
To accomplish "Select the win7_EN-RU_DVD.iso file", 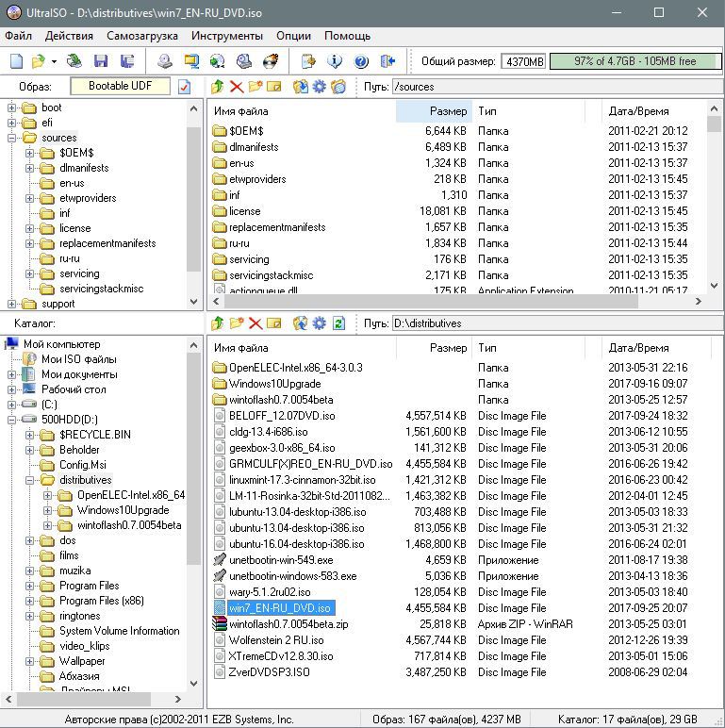I will (x=280, y=607).
